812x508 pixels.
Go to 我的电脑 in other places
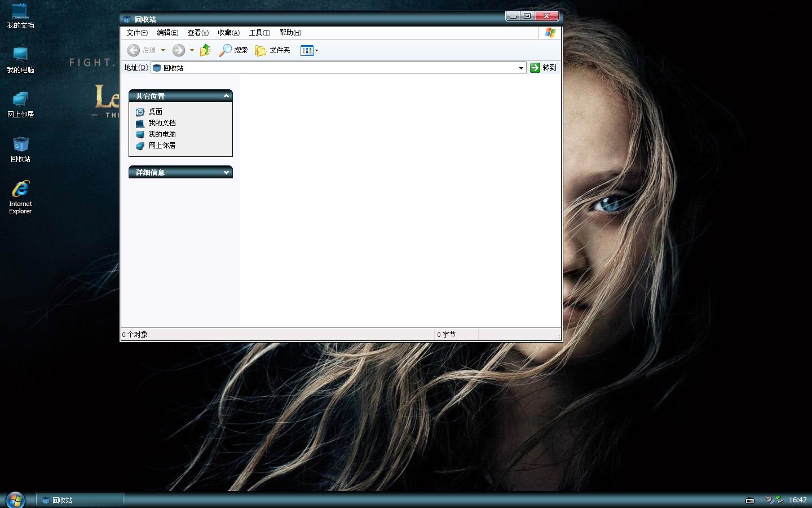tap(156, 134)
